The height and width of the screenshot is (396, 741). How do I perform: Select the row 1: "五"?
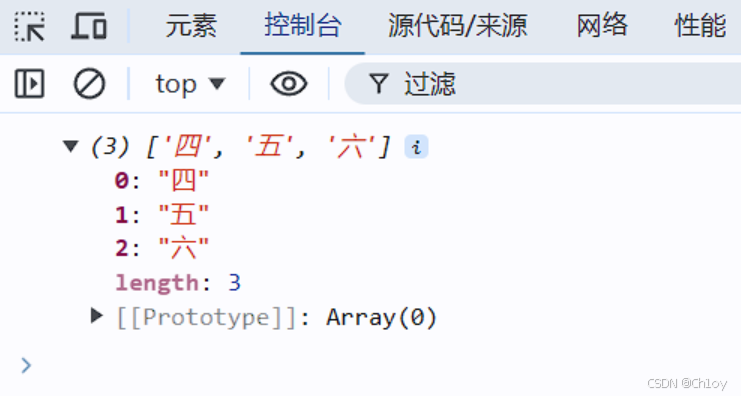pyautogui.click(x=162, y=215)
